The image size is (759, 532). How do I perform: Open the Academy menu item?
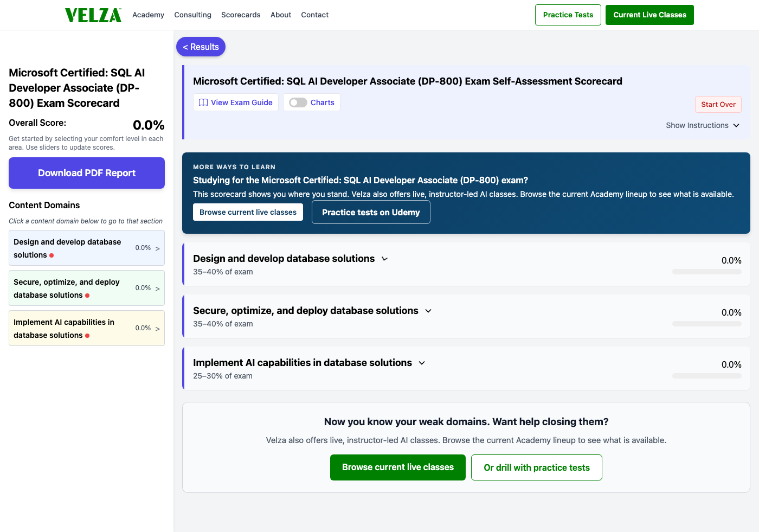click(148, 15)
